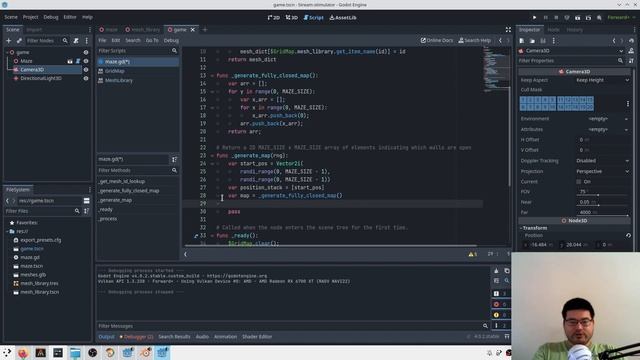Open Online Docs link
Screen dimensions: 640x360
tap(437, 40)
